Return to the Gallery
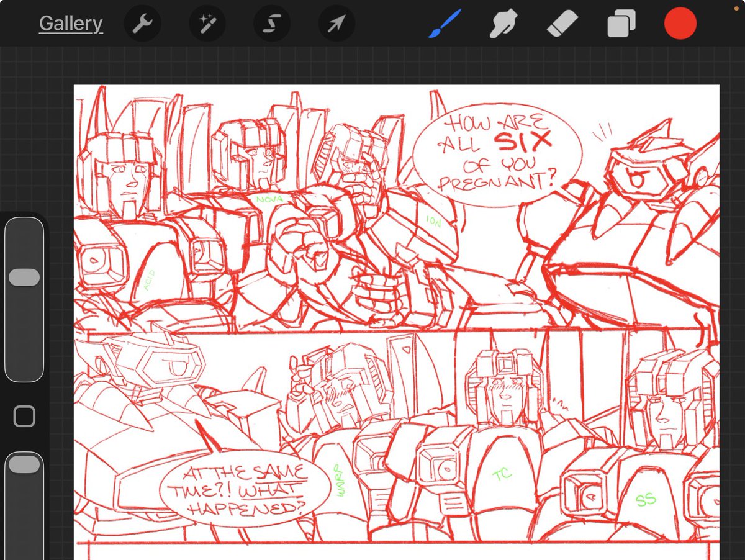745x560 pixels. point(71,24)
